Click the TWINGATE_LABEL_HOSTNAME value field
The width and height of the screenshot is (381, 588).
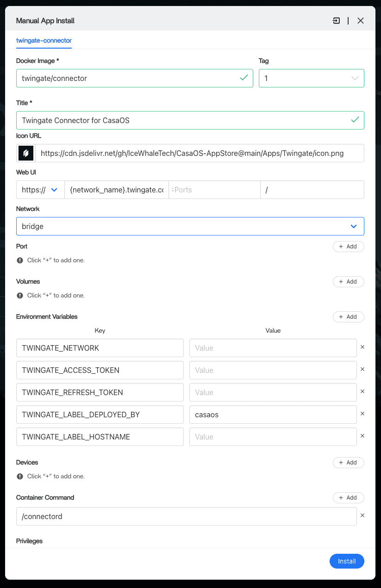tap(273, 437)
